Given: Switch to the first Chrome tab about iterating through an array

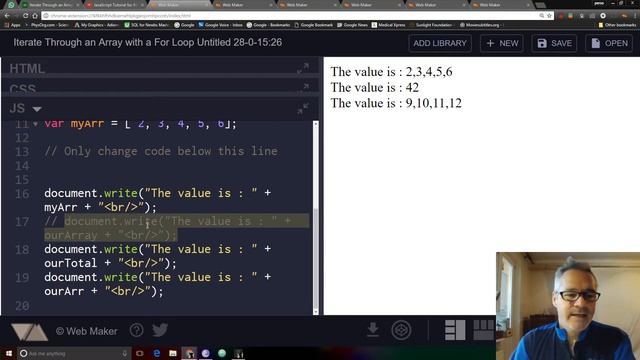Looking at the screenshot, I should (51, 5).
